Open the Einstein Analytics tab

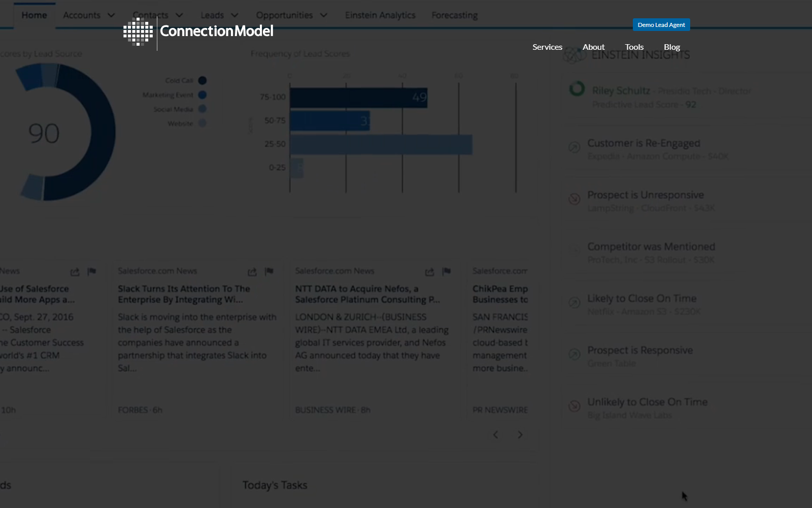click(x=380, y=15)
